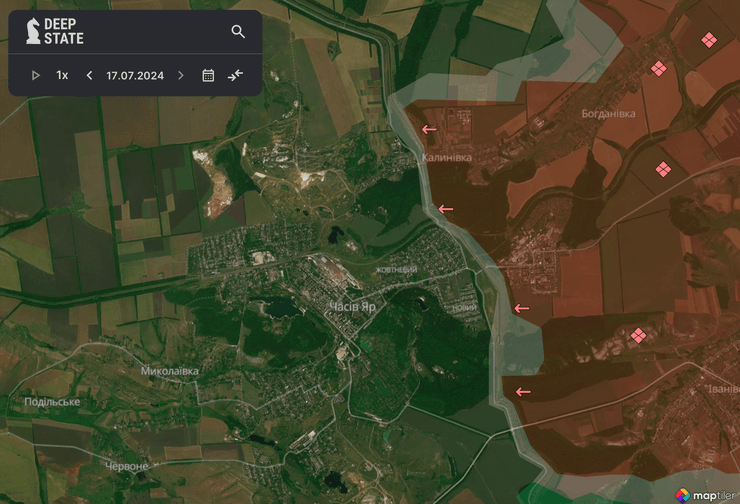Click the unit marker near Іванівське
This screenshot has width=740, height=504.
[637, 336]
